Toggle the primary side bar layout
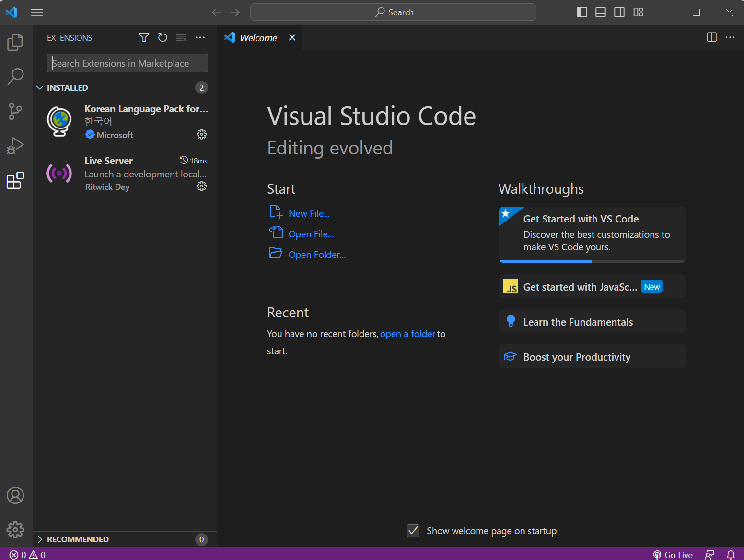Viewport: 744px width, 560px height. click(582, 12)
